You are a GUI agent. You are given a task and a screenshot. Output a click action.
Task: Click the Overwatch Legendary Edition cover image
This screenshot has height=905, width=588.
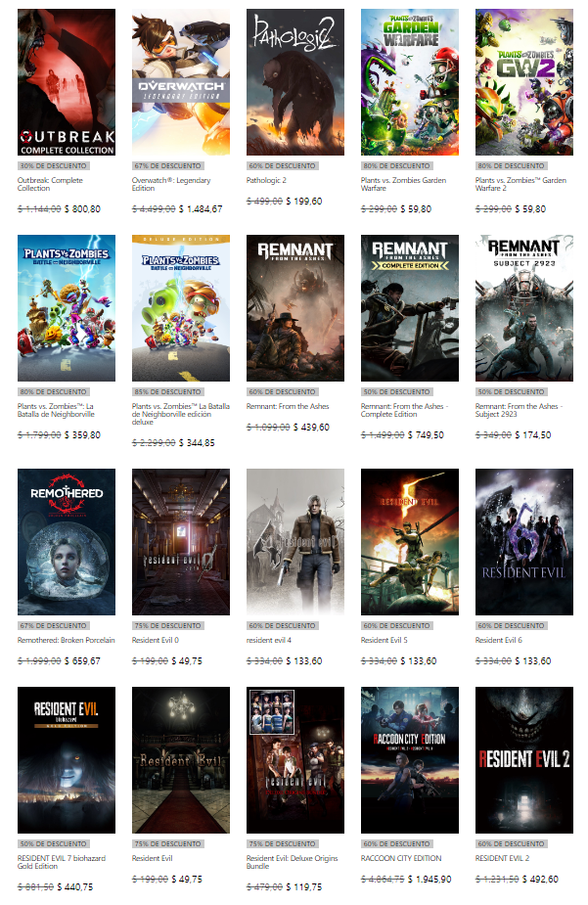click(181, 82)
